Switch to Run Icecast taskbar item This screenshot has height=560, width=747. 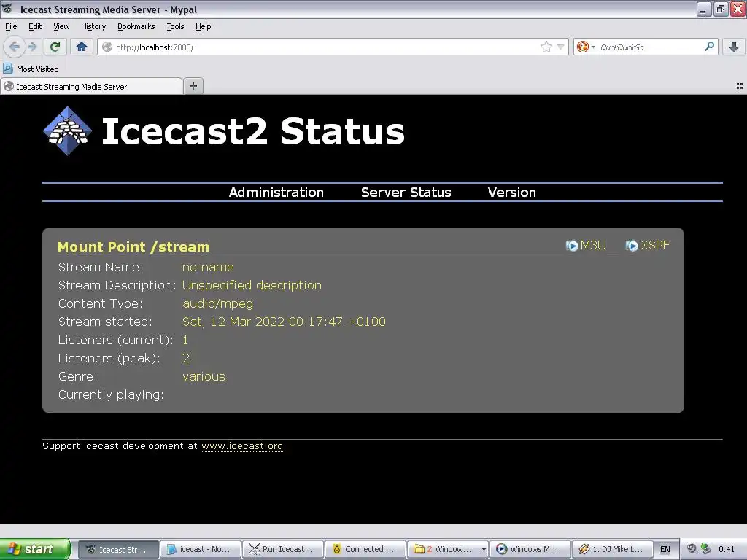click(x=283, y=550)
